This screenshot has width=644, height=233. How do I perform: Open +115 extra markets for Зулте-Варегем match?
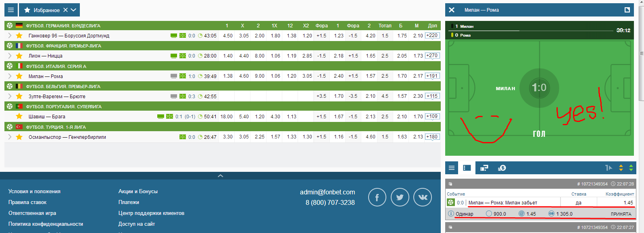(432, 96)
